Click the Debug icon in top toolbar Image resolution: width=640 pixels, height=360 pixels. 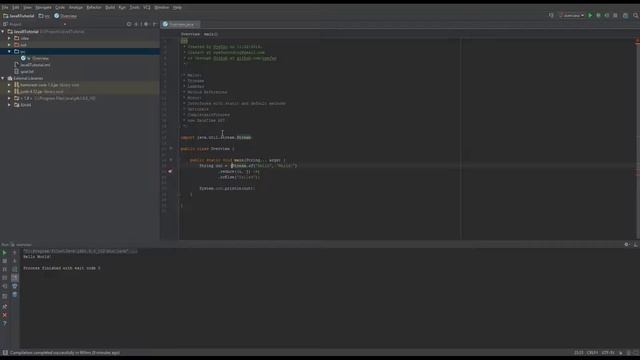coord(598,16)
